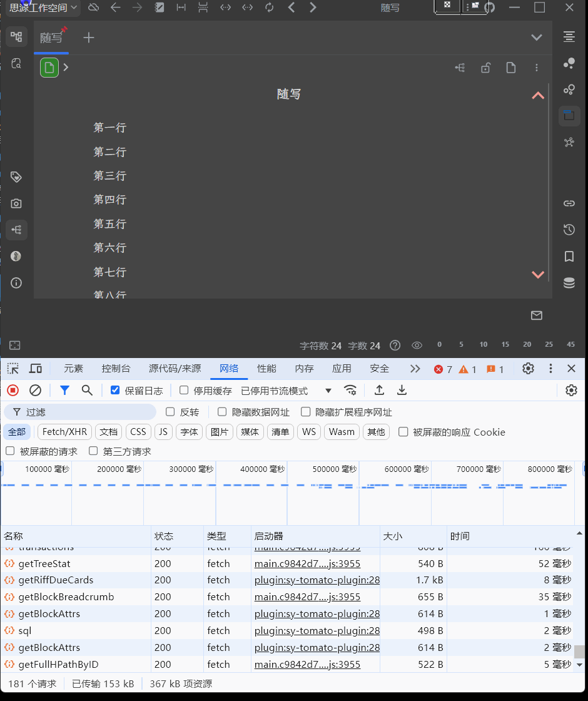This screenshot has height=701, width=588.
Task: Select the Fetch/XHR request filter
Action: [x=64, y=431]
